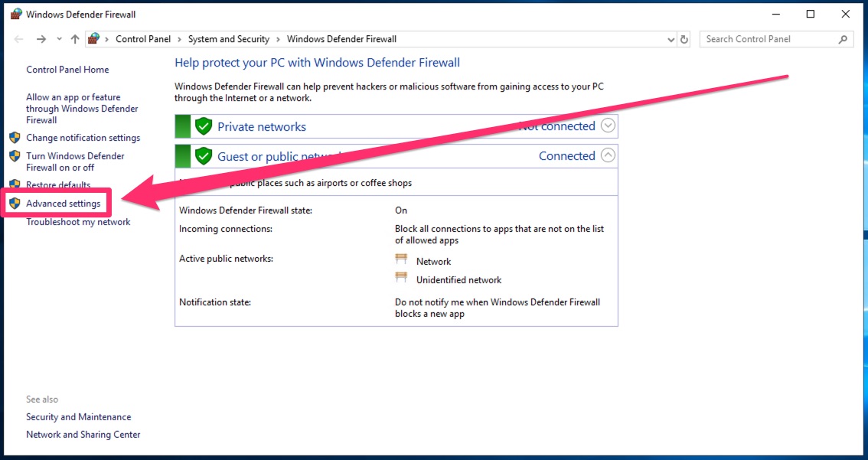Open Advanced settings link
The width and height of the screenshot is (868, 460).
pyautogui.click(x=63, y=204)
